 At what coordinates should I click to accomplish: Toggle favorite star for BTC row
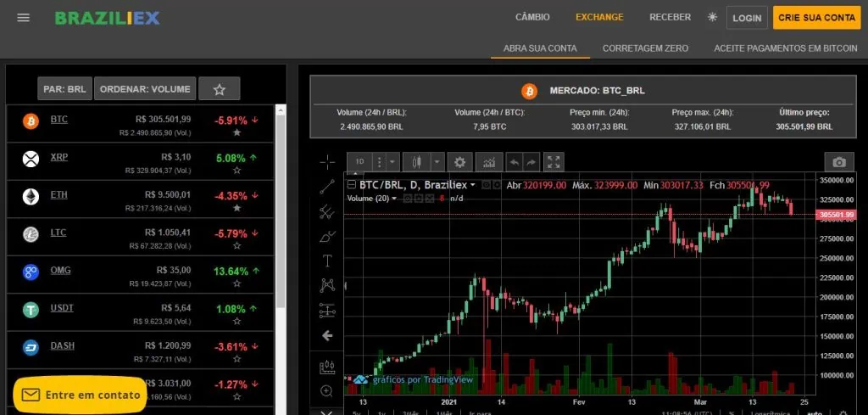point(237,132)
